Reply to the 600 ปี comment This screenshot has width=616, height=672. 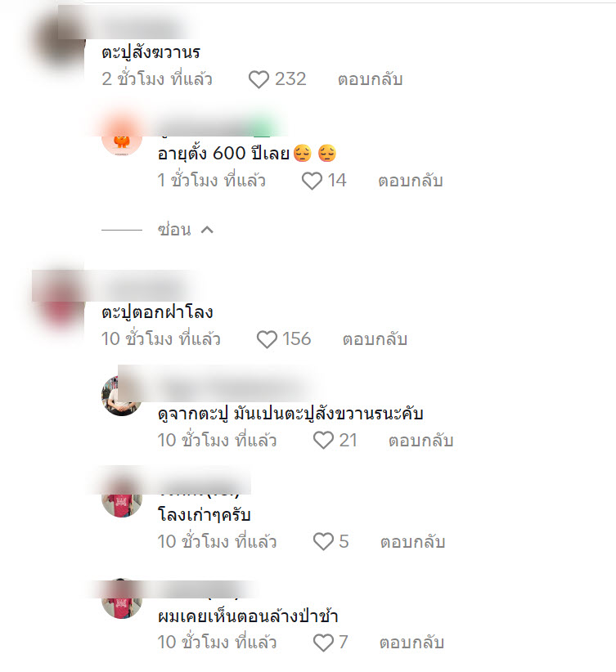coord(411,181)
